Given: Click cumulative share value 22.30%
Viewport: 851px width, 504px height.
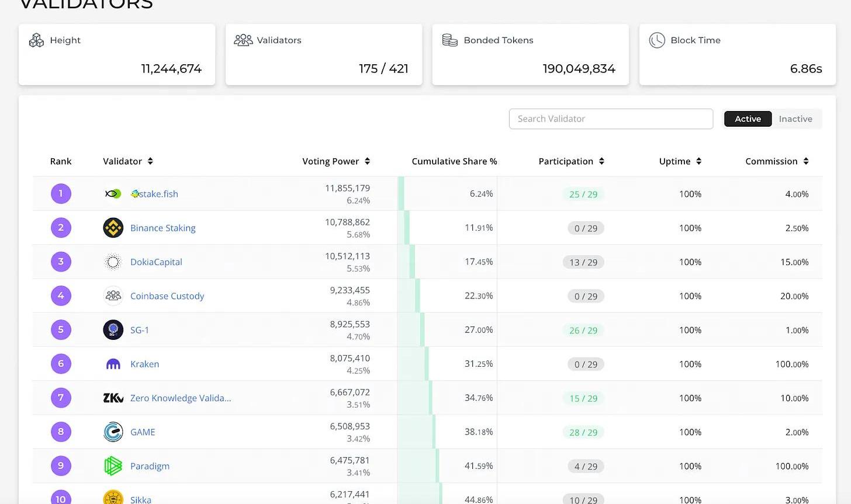Looking at the screenshot, I should tap(479, 296).
